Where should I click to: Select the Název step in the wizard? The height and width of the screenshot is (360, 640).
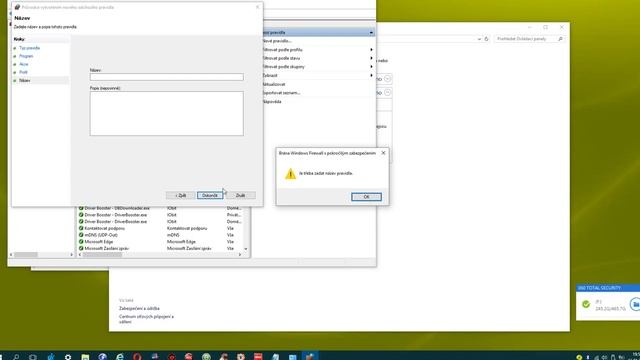coord(24,80)
